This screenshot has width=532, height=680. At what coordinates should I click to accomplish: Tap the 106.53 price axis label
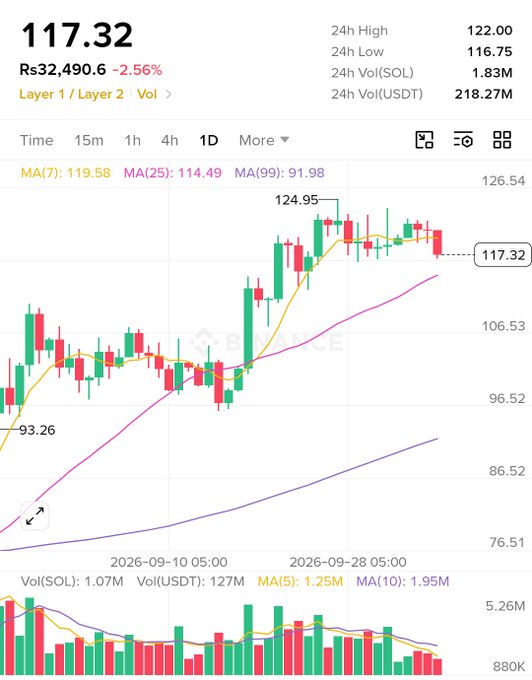503,326
